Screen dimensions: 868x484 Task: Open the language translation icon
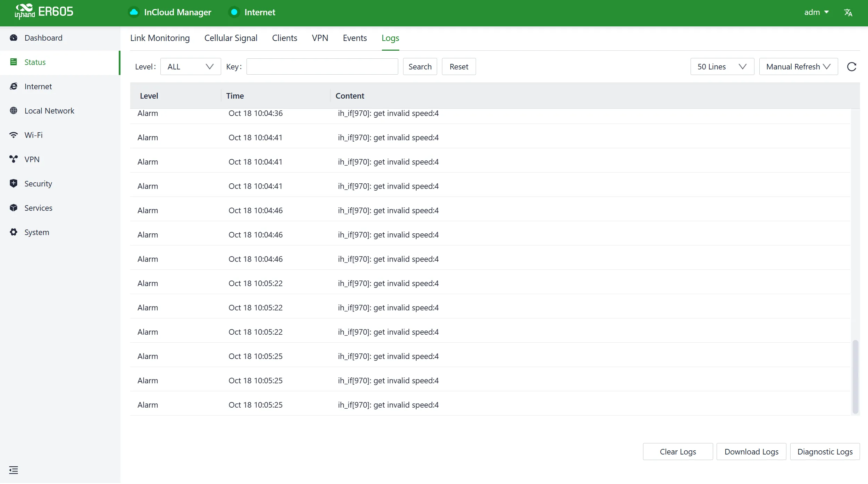pos(848,12)
